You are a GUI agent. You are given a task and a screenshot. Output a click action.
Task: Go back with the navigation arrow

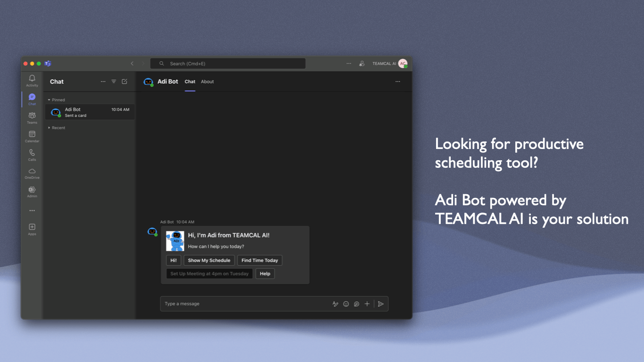(132, 64)
